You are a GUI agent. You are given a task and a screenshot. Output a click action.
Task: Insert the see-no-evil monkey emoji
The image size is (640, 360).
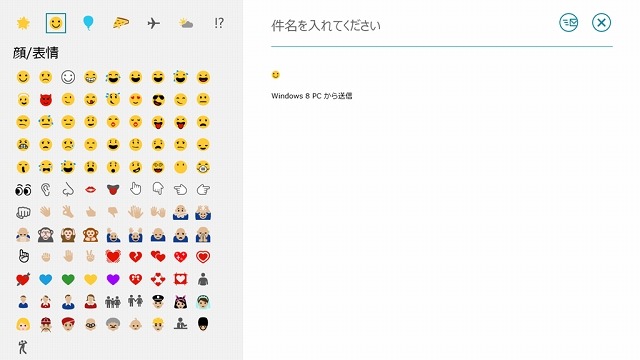[46, 235]
